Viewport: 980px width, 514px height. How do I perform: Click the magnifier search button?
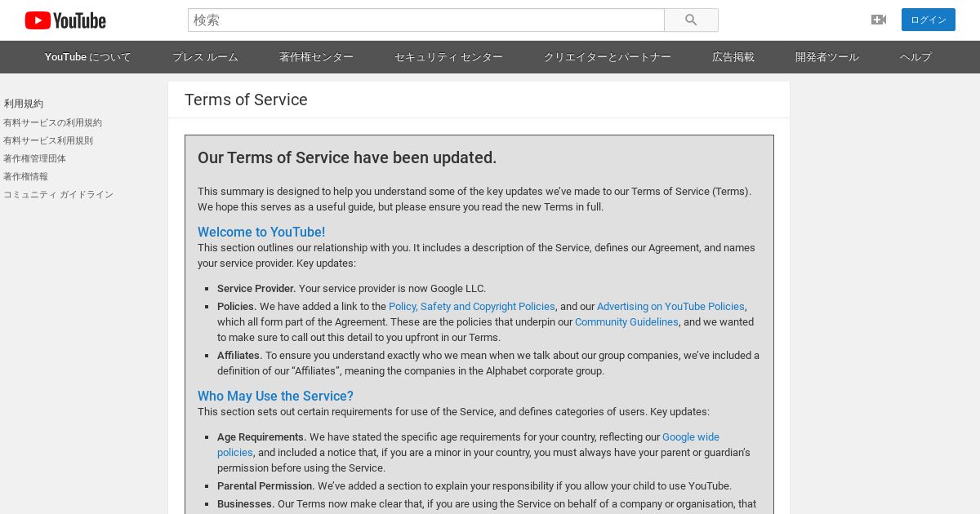(x=691, y=20)
